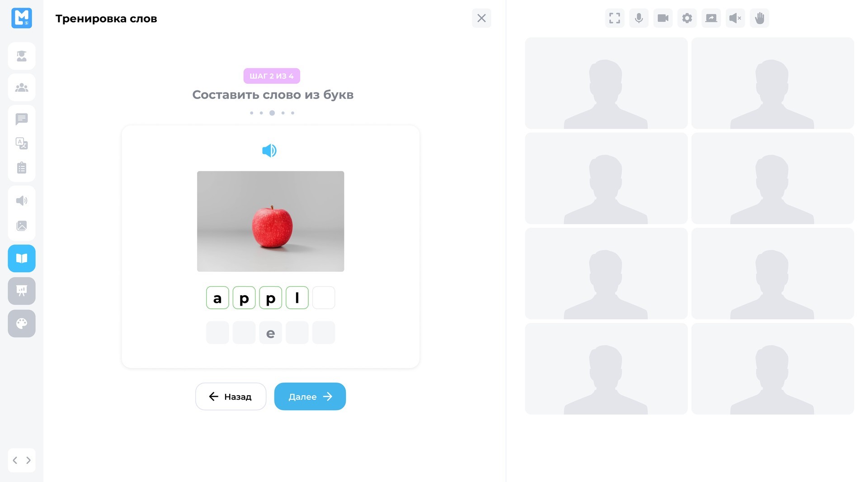Play the word pronunciation audio
This screenshot has height=482, width=868.
(x=269, y=151)
